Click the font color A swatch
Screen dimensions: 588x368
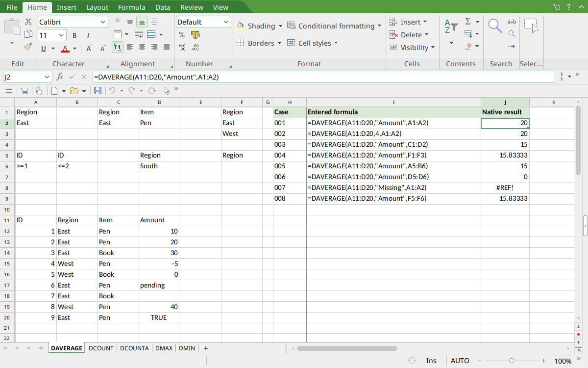click(65, 49)
